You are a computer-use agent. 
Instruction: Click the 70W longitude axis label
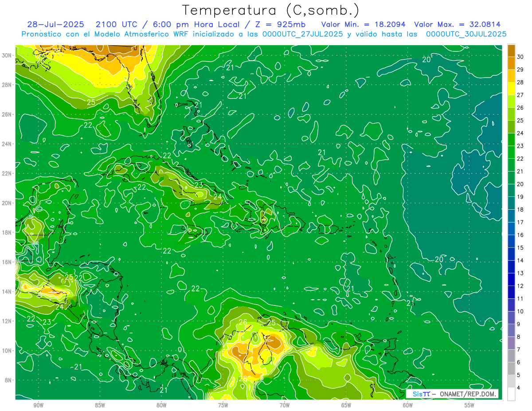[x=285, y=405]
